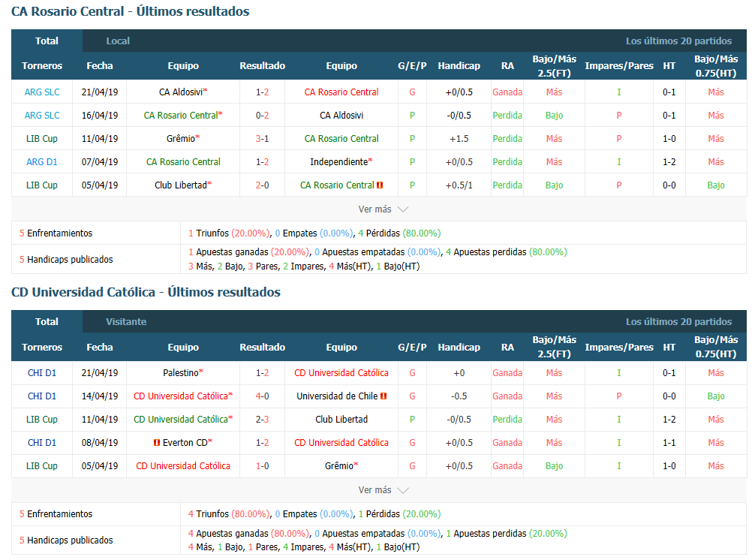Open ARG SLC tournament link dated 21/04/19
The width and height of the screenshot is (752, 560).
pyautogui.click(x=42, y=92)
